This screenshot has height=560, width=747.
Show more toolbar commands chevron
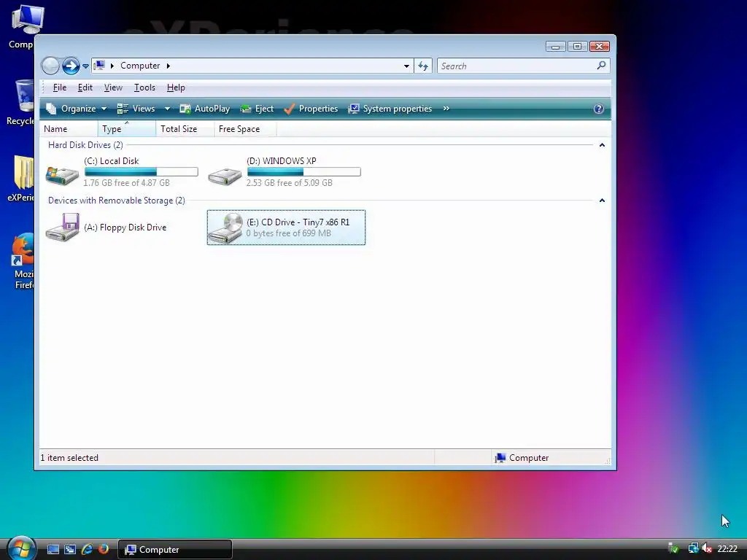click(446, 109)
